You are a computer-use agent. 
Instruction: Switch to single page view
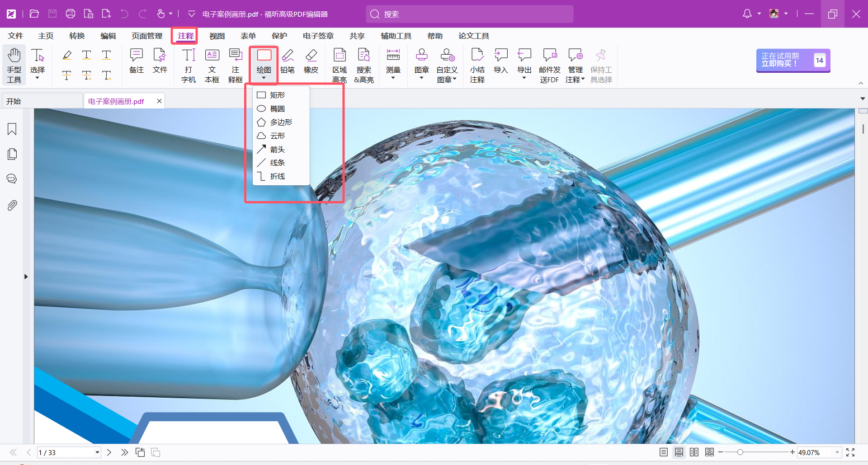[x=664, y=452]
